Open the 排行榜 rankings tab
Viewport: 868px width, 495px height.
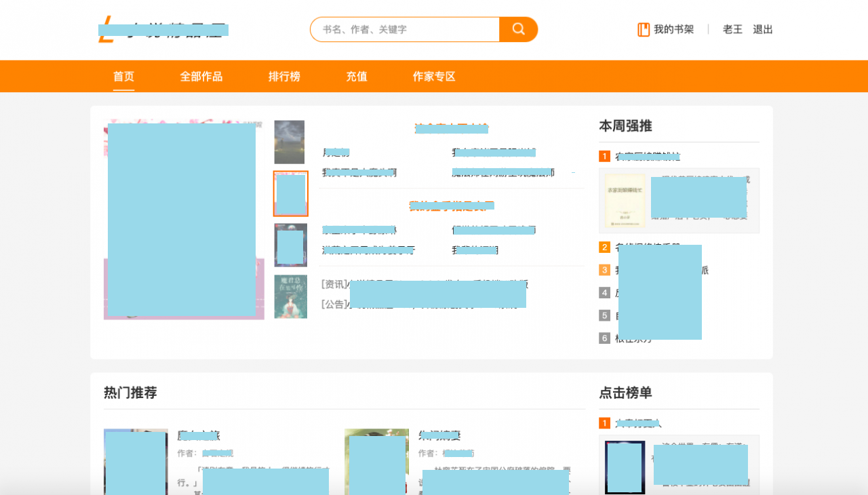click(284, 77)
